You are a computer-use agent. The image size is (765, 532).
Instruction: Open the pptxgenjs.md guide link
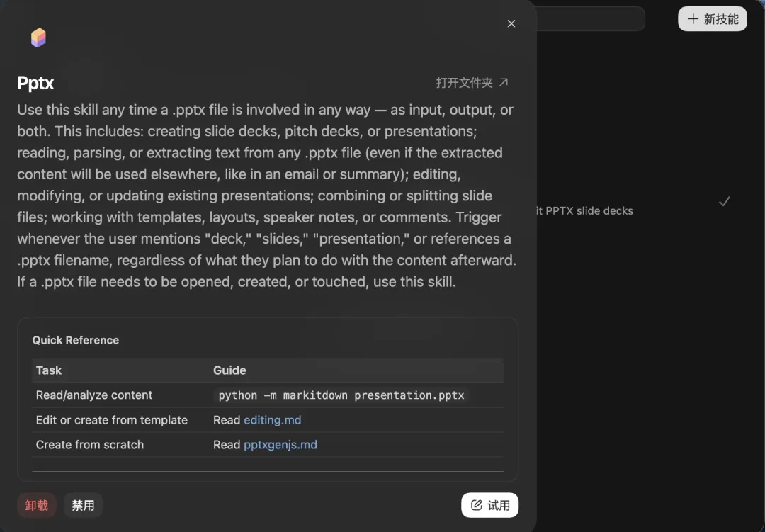pos(280,445)
